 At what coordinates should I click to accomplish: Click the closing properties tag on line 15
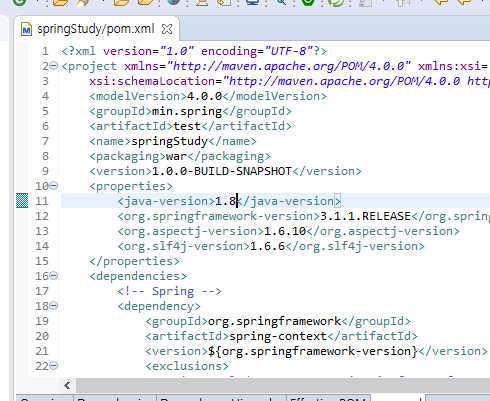(134, 261)
